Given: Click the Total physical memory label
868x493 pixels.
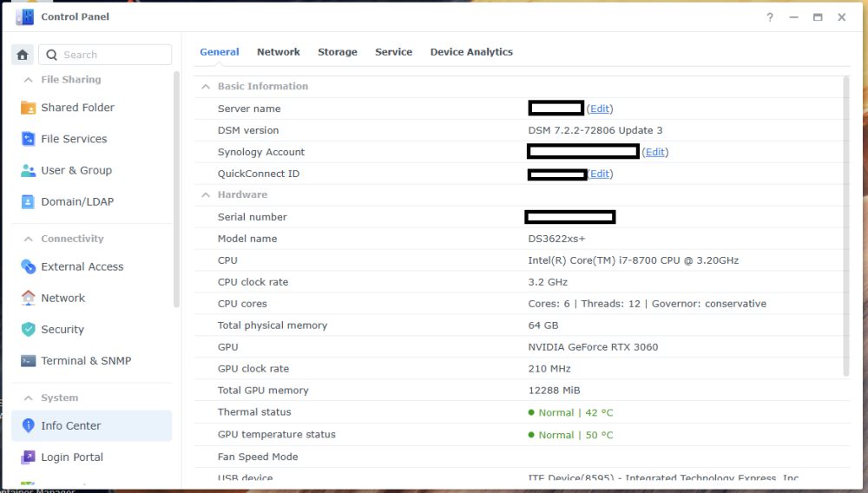Looking at the screenshot, I should click(273, 325).
